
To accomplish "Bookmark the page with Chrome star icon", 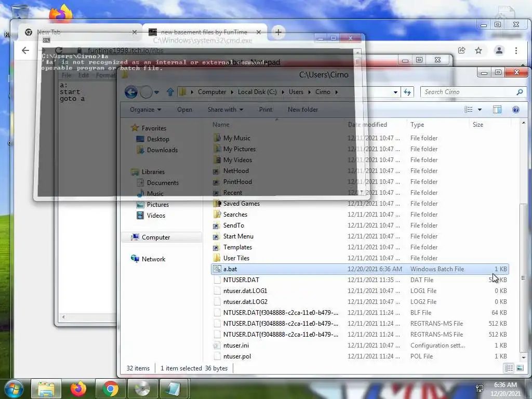I will [478, 50].
